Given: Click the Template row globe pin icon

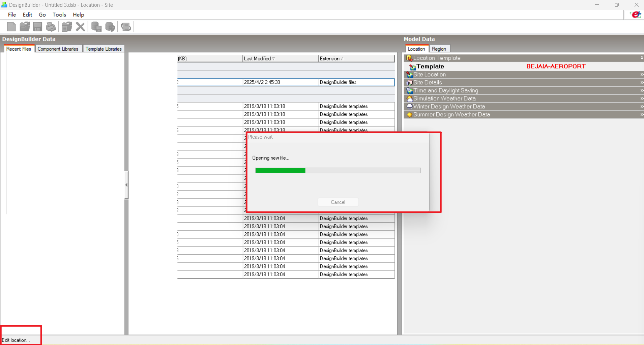Looking at the screenshot, I should [x=412, y=67].
